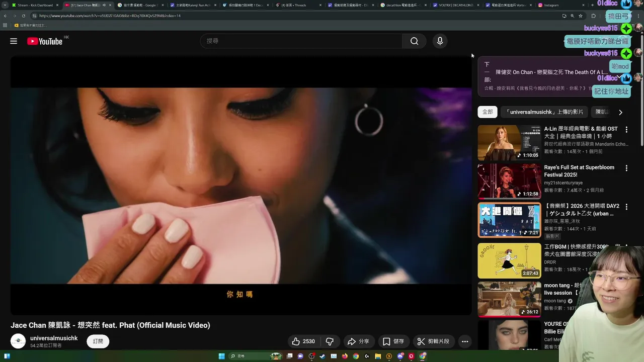Image resolution: width=644 pixels, height=362 pixels.
Task: Save video using 儲存 bookmark button
Action: pyautogui.click(x=393, y=341)
